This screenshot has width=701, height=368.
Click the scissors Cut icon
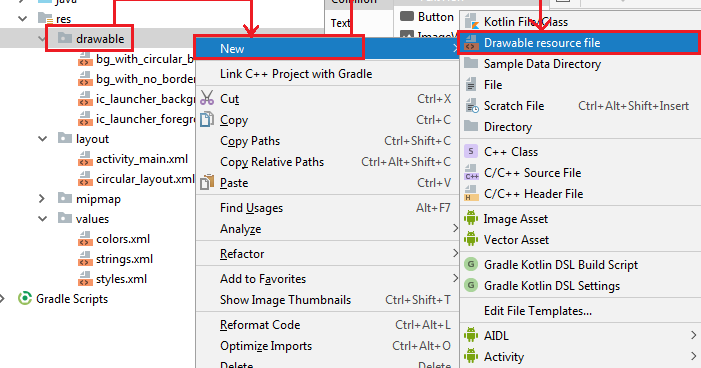pos(207,98)
